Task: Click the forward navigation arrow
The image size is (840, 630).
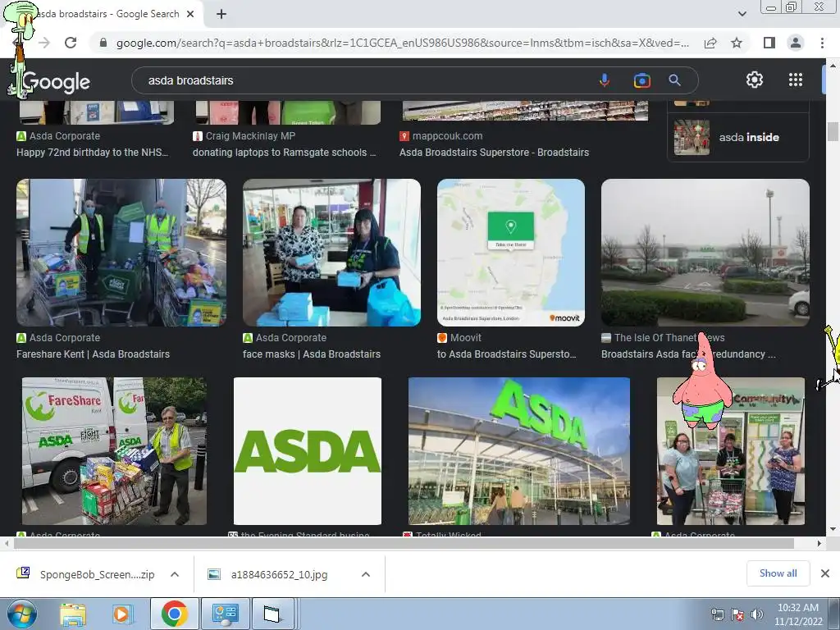Action: [44, 43]
